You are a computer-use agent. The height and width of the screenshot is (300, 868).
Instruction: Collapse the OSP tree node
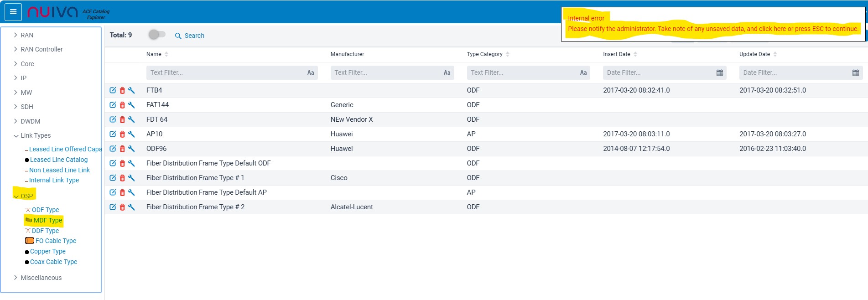(x=16, y=197)
